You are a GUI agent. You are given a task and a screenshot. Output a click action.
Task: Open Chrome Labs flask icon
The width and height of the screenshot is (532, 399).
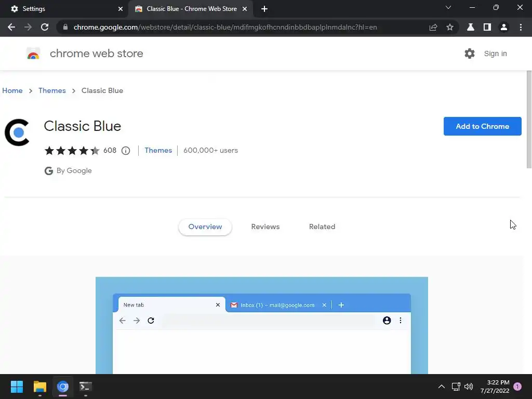[x=471, y=27]
